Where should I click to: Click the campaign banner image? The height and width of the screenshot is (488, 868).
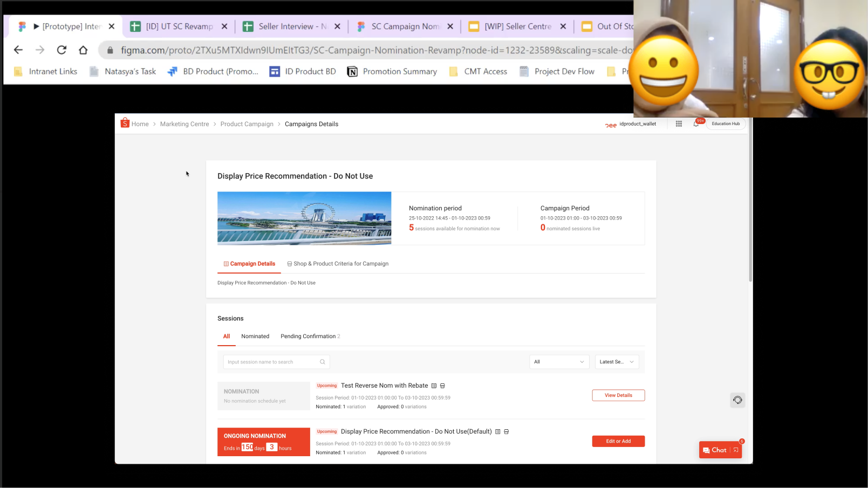304,218
